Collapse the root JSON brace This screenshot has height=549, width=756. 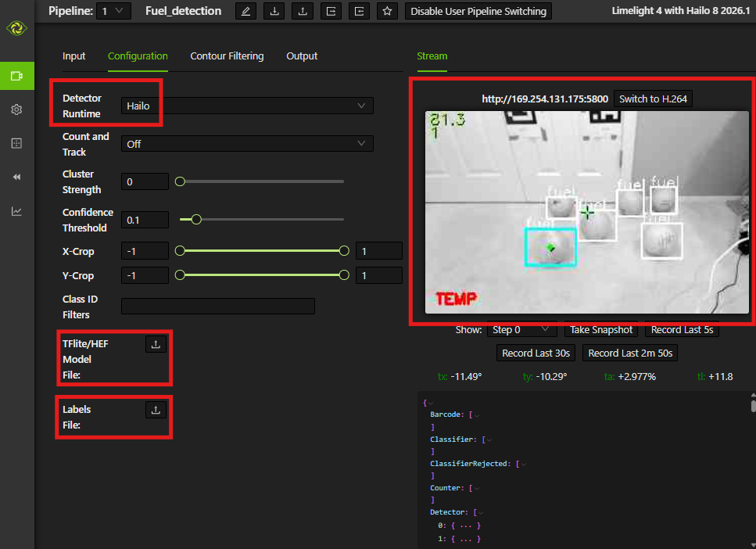(x=431, y=403)
